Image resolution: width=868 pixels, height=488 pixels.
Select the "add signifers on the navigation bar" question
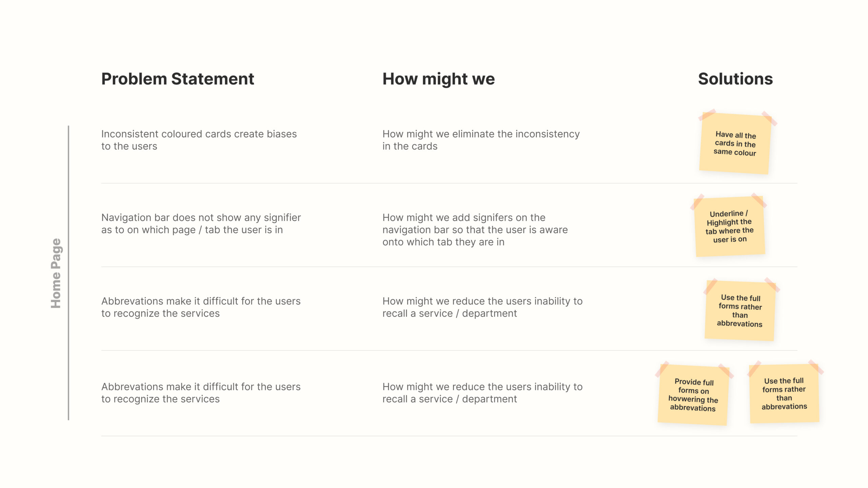475,230
